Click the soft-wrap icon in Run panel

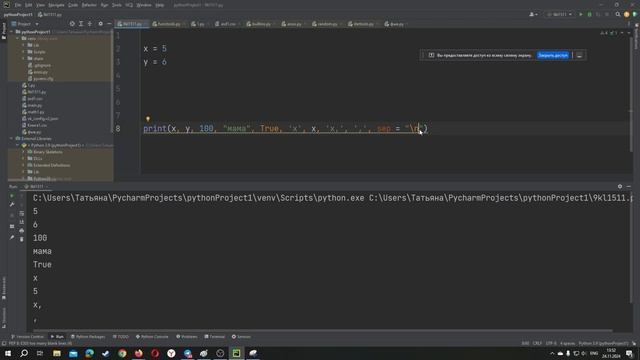pos(22,213)
